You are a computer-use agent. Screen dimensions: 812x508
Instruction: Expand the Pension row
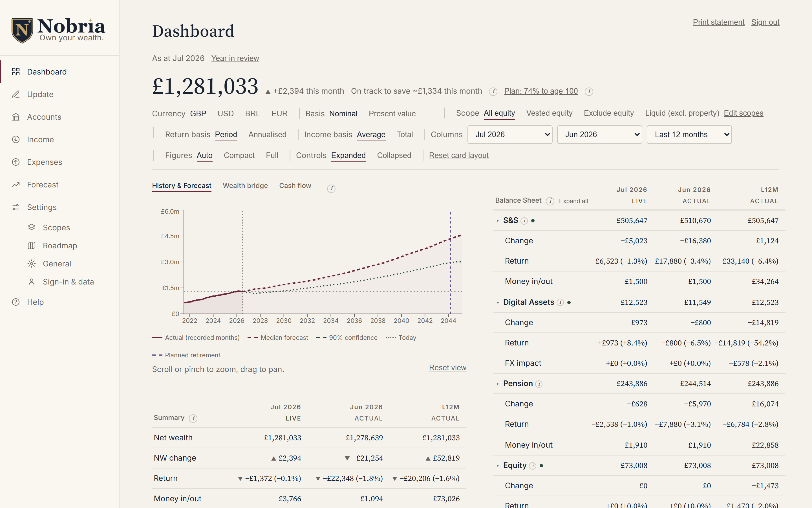(498, 384)
